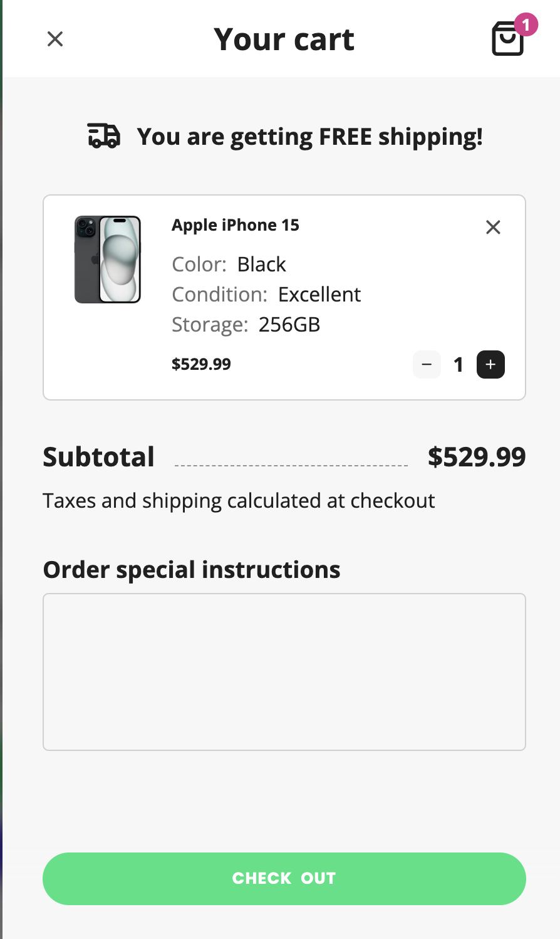Click the taxes and shipping note

239,501
